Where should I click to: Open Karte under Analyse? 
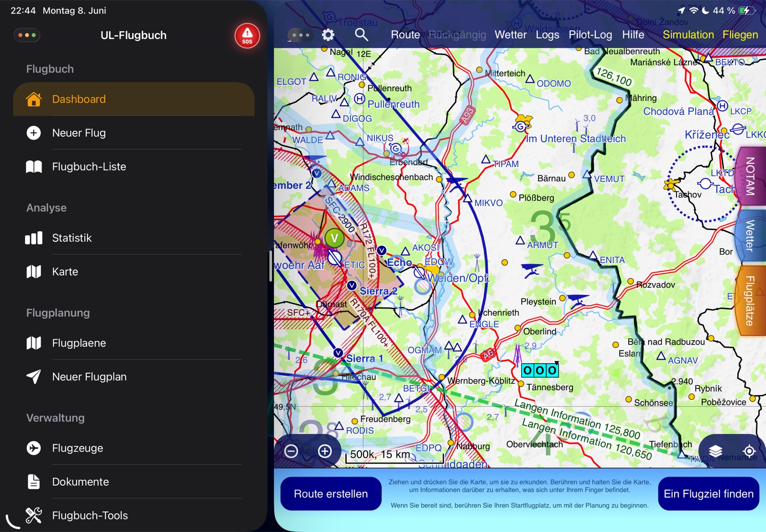pos(134,271)
